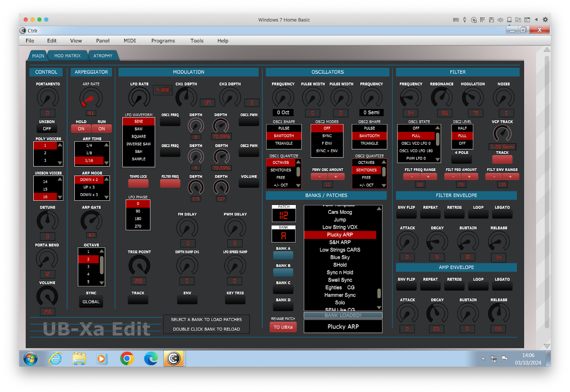Adjust the ARP RATE knob

click(x=91, y=98)
